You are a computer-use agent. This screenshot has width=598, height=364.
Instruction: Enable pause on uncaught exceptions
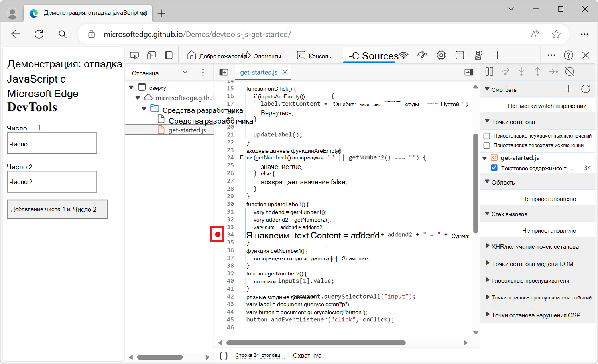[x=487, y=136]
